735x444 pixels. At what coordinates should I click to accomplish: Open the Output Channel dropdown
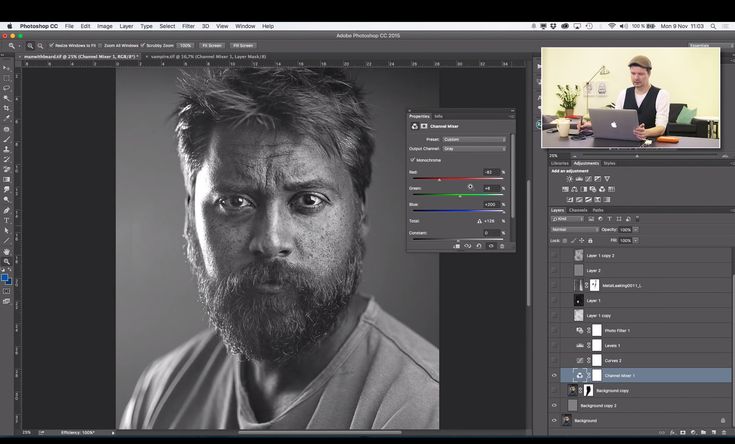click(475, 149)
